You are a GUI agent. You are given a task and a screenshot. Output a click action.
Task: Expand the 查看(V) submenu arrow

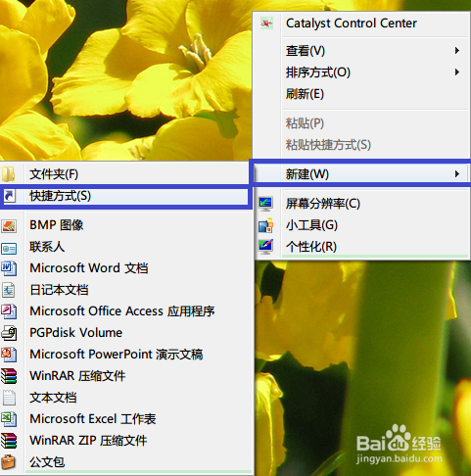[x=457, y=51]
